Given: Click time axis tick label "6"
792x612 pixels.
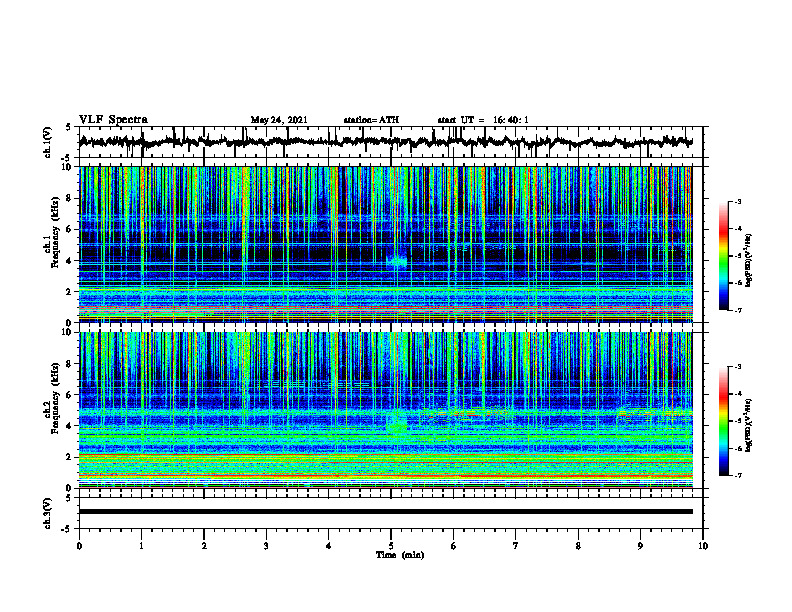Looking at the screenshot, I should (454, 546).
